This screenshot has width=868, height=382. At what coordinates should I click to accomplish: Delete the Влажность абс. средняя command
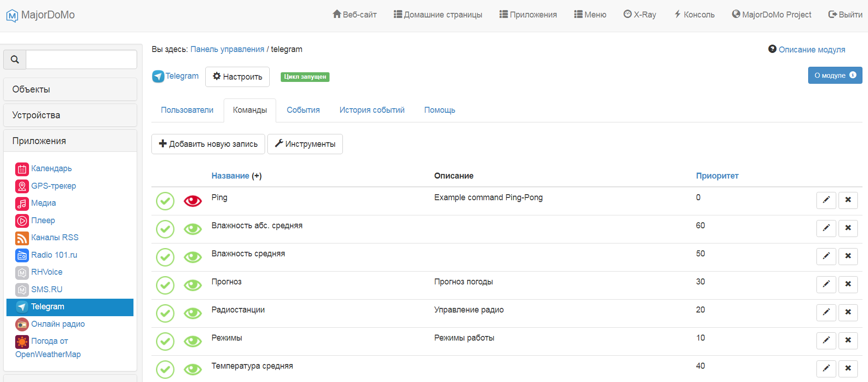tap(848, 228)
